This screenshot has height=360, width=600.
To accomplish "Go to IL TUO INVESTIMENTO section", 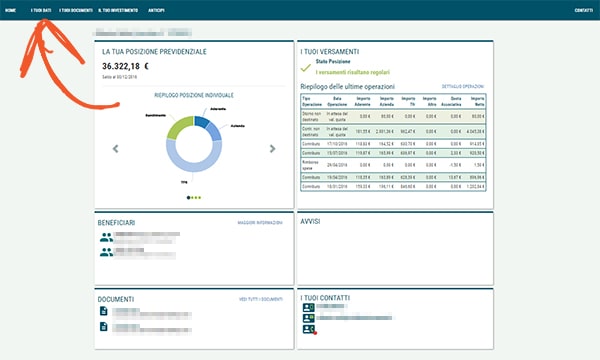I will click(x=118, y=10).
